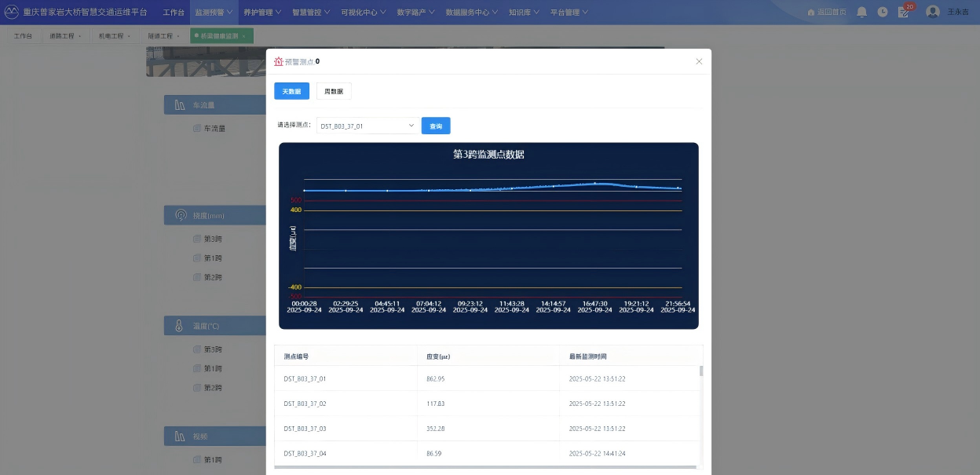Expand the 数据服务中心 menu

[x=474, y=13]
